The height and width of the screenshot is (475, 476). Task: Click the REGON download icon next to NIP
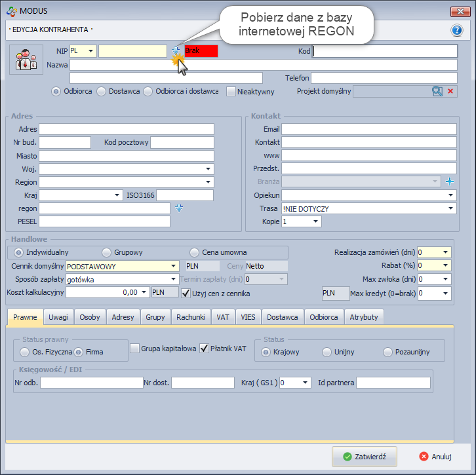click(176, 51)
